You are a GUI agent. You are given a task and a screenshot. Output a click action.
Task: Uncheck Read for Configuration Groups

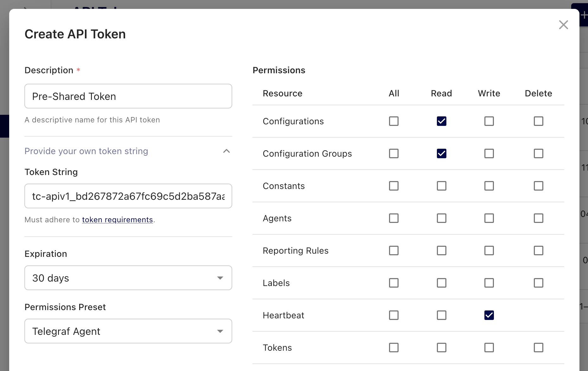point(441,153)
